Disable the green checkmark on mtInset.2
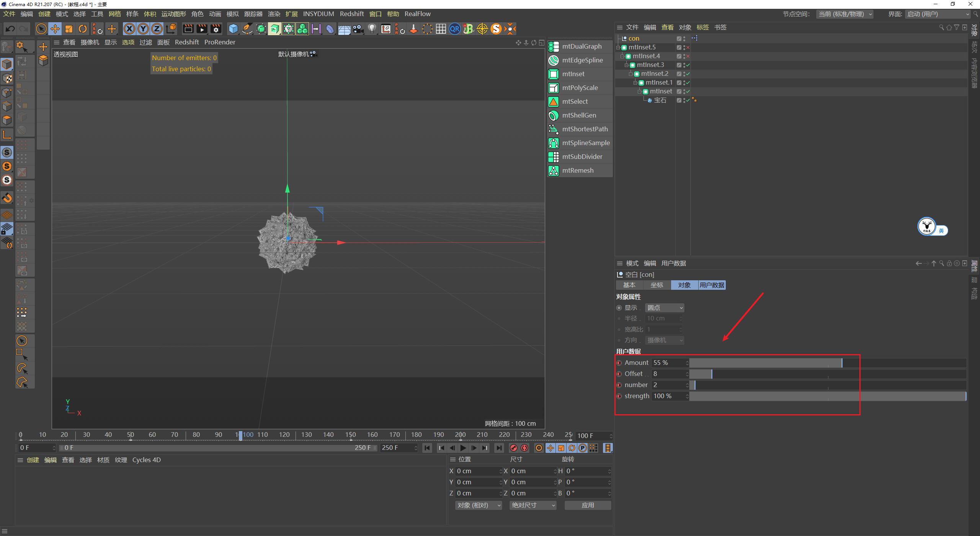The image size is (980, 536). point(688,74)
